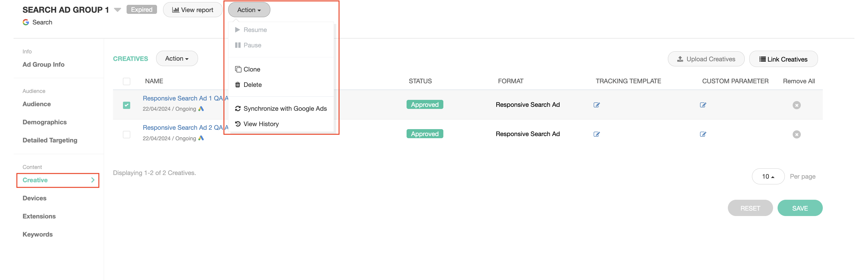Select Synchronize with Google Ads menu item
The width and height of the screenshot is (868, 280).
click(285, 109)
